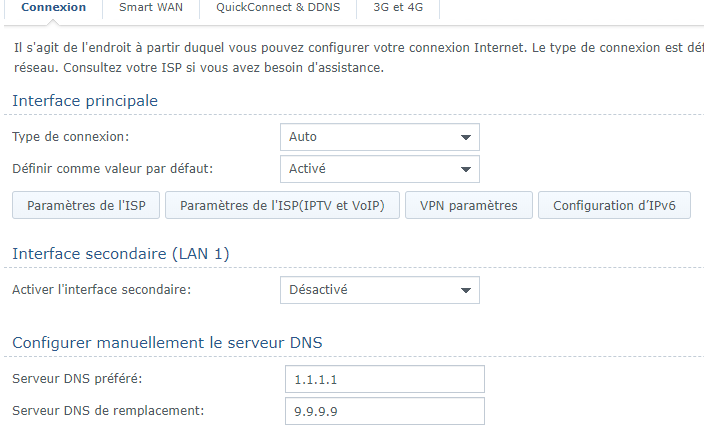The height and width of the screenshot is (441, 704).
Task: Open the Type de connexion dropdown
Action: pos(380,137)
